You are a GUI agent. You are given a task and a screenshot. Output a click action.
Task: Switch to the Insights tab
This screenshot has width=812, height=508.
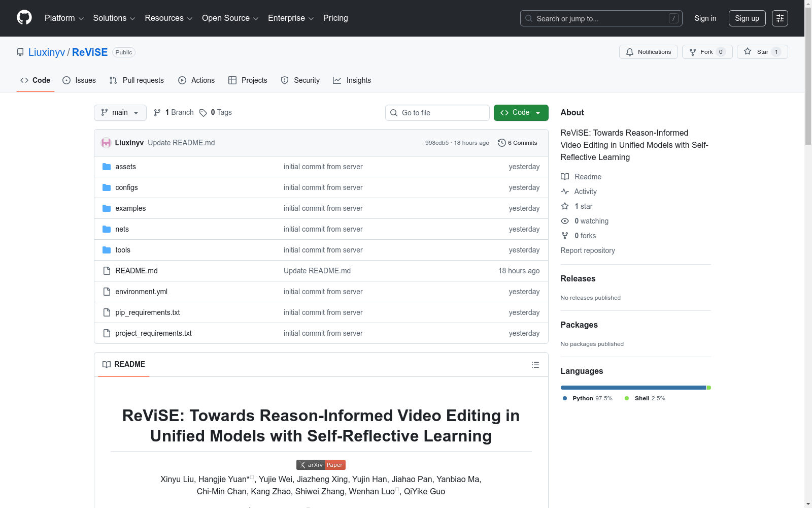point(352,80)
